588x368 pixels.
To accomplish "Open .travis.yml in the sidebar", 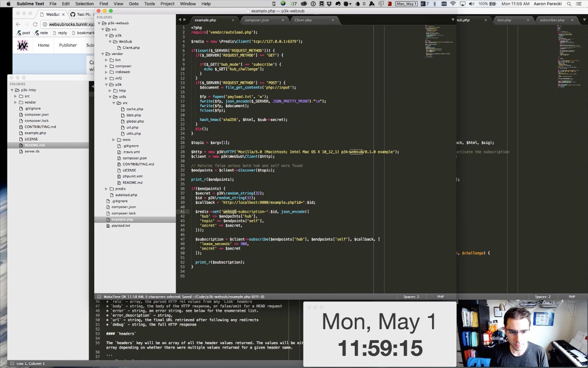I will tap(131, 152).
